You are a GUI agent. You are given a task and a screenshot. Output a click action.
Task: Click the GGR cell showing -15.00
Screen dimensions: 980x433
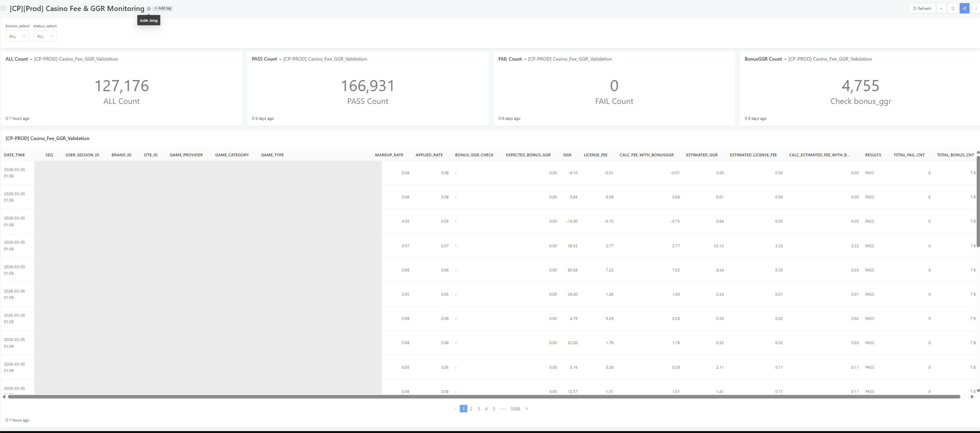[x=571, y=221]
